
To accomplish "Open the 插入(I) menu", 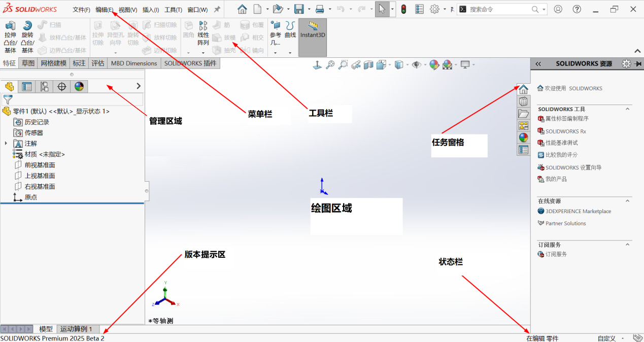I will click(151, 10).
